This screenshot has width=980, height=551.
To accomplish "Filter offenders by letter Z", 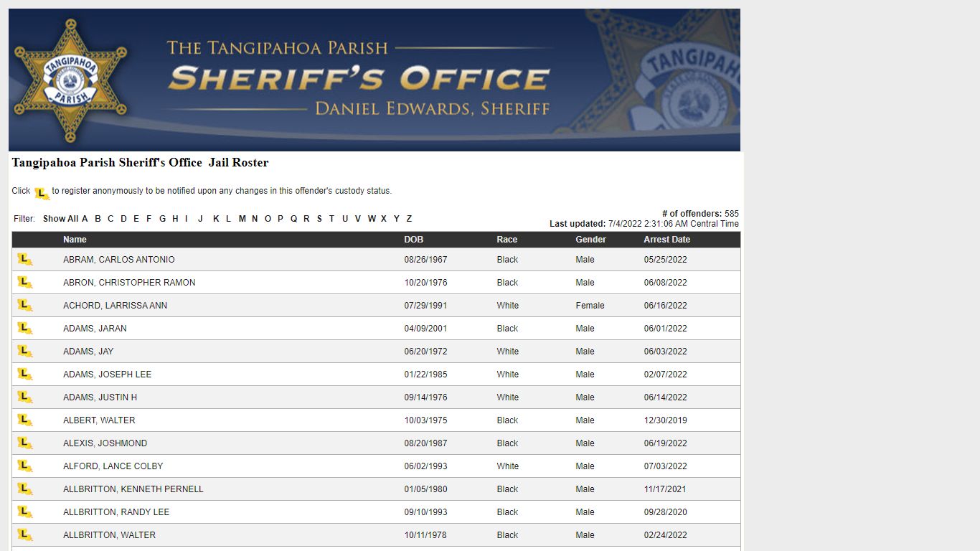I will [409, 219].
